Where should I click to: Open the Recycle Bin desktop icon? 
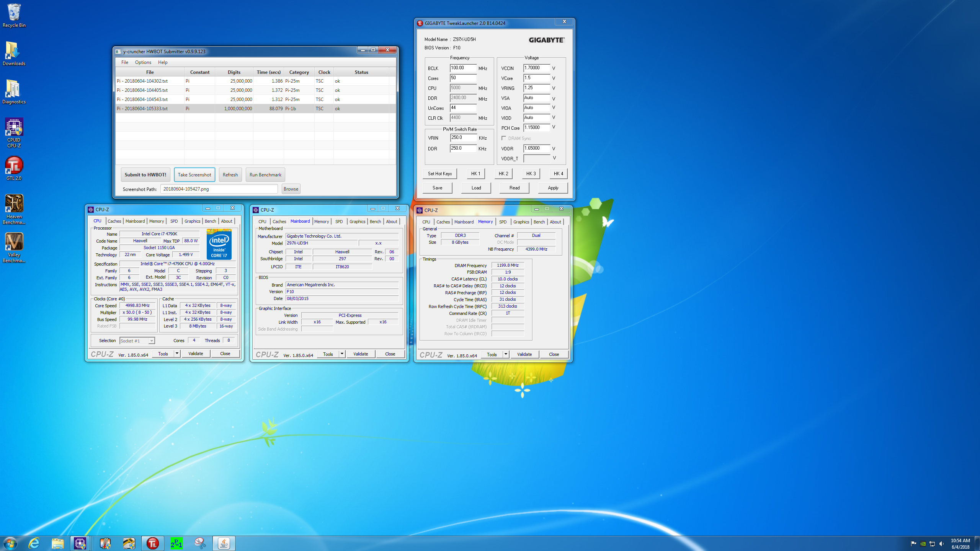[x=14, y=15]
